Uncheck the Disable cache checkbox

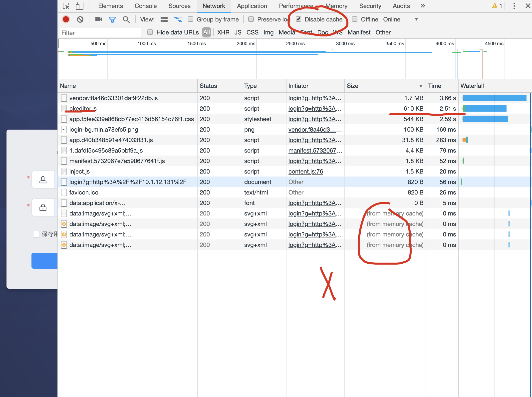(x=298, y=19)
